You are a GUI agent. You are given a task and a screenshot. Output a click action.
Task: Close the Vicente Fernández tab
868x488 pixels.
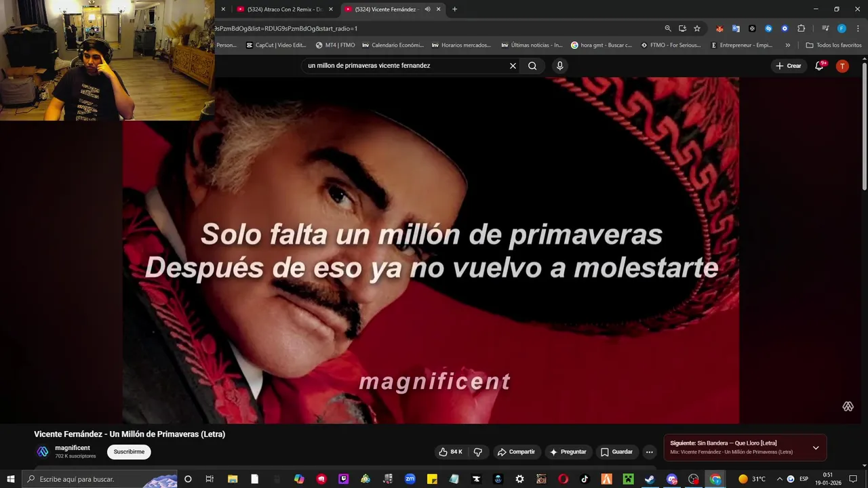(439, 9)
